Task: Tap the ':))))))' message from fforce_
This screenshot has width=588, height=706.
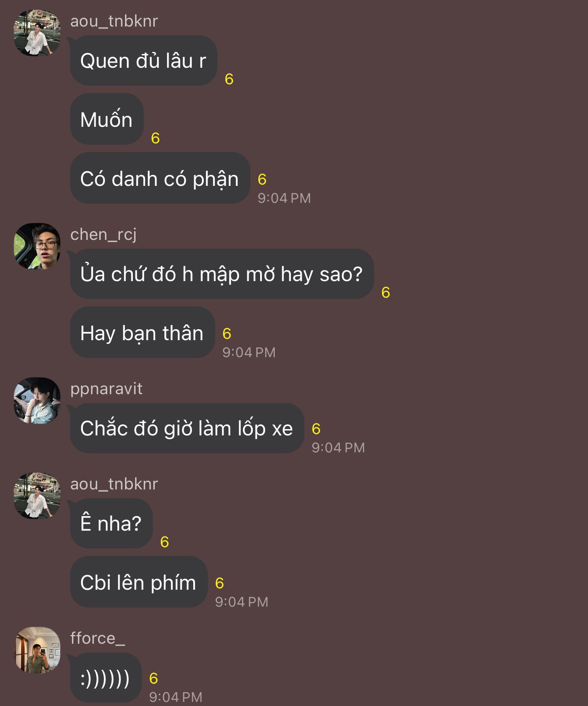Action: click(x=106, y=678)
